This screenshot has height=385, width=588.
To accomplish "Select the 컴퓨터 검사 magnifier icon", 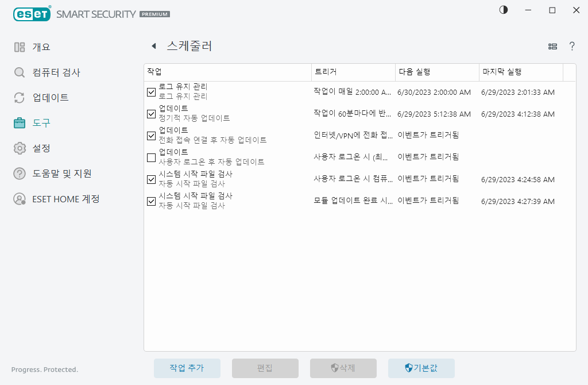I will (20, 72).
